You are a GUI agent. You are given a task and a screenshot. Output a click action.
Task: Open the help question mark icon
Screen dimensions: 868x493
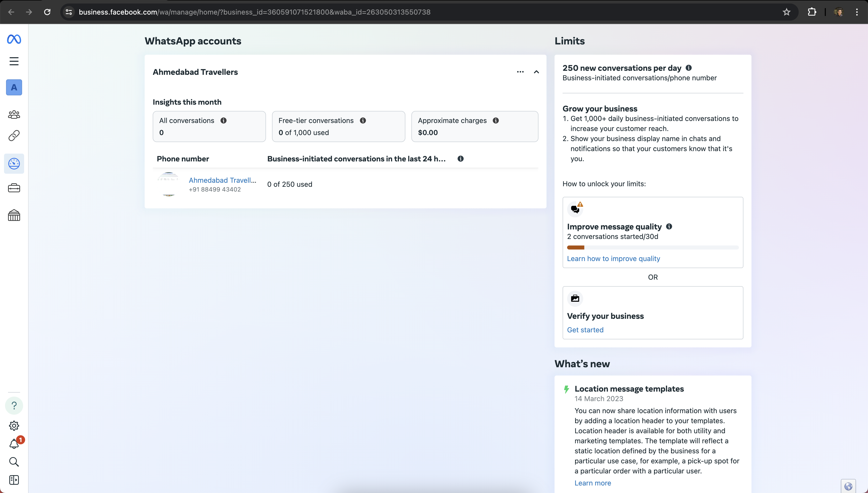coord(14,406)
